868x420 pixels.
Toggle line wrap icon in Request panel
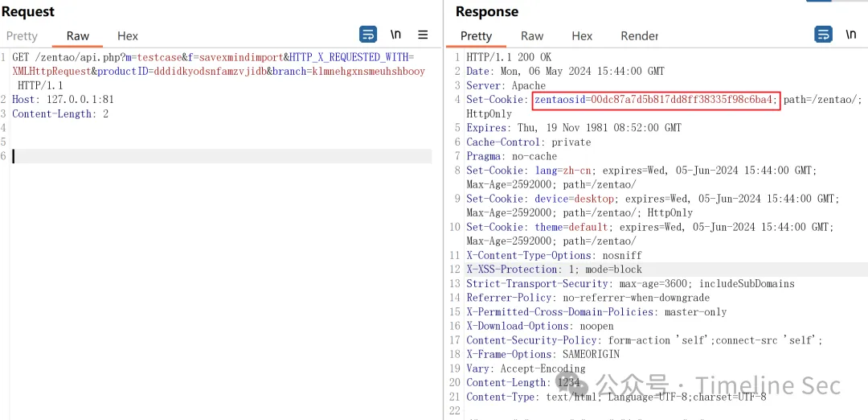(368, 35)
